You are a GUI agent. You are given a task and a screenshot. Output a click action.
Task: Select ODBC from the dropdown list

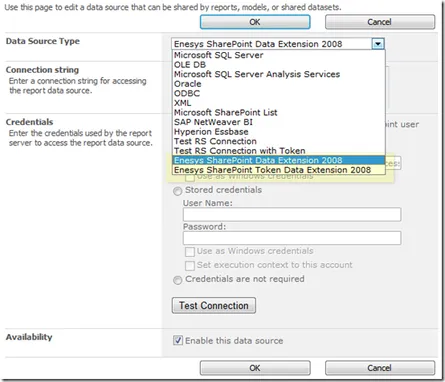pyautogui.click(x=279, y=93)
